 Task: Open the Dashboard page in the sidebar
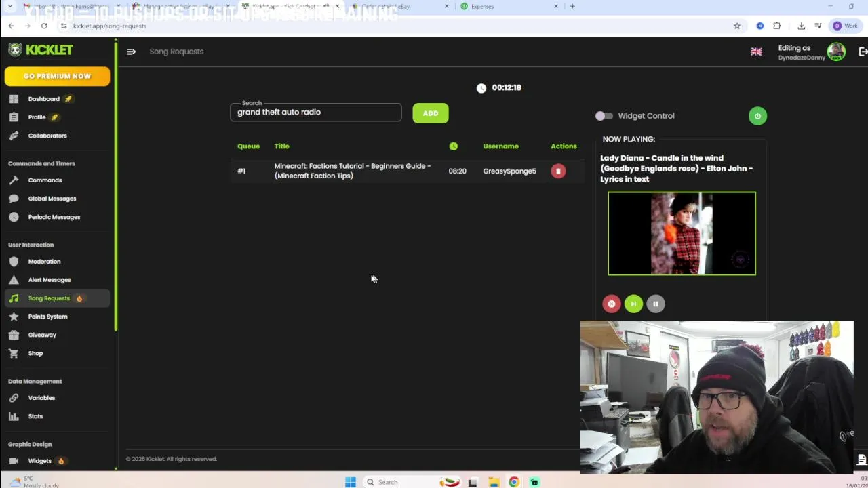pyautogui.click(x=43, y=99)
